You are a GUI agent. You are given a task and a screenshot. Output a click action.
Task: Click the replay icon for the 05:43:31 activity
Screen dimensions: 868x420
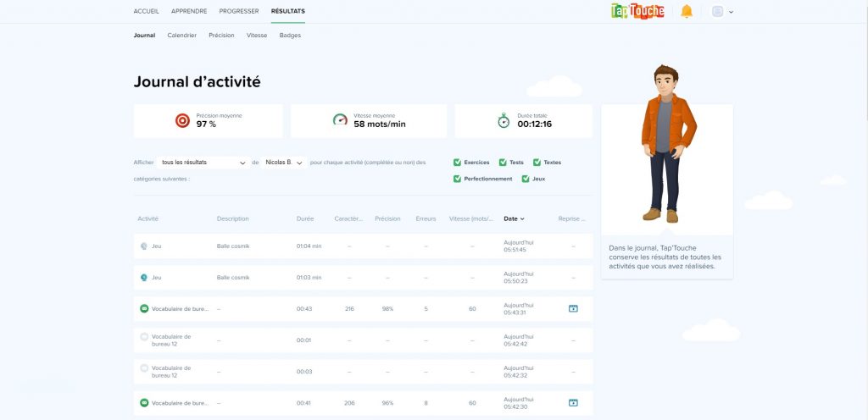tap(573, 309)
